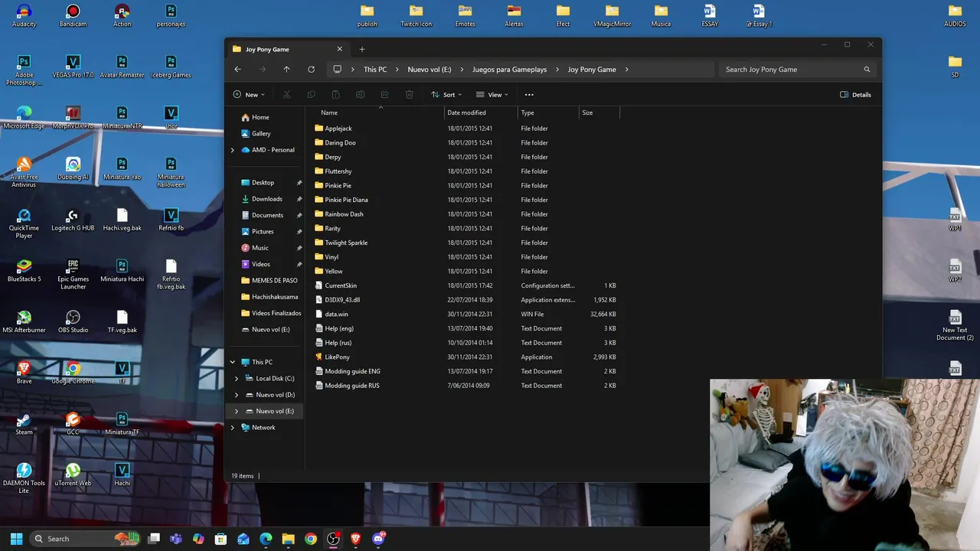Click the Up directory arrow
Viewport: 980px width, 551px height.
click(286, 70)
